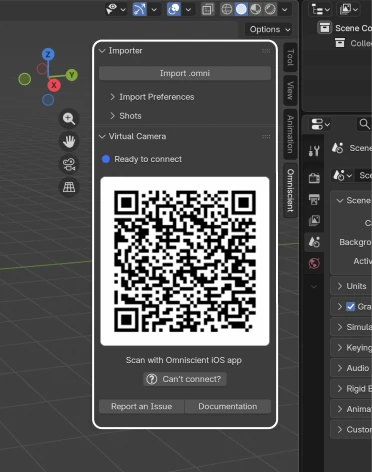Toggle the Gravity checkbox
The width and height of the screenshot is (372, 472).
click(x=350, y=307)
